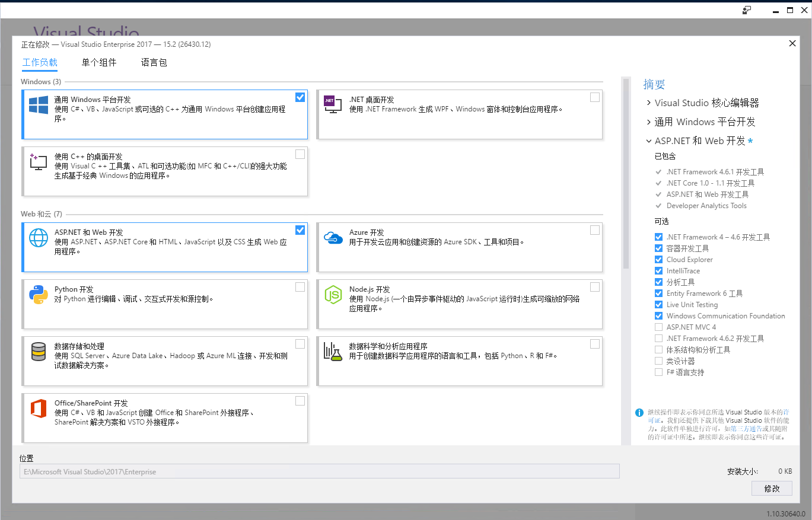
Task: Collapse ASP.NET and Web development summary
Action: [x=649, y=141]
